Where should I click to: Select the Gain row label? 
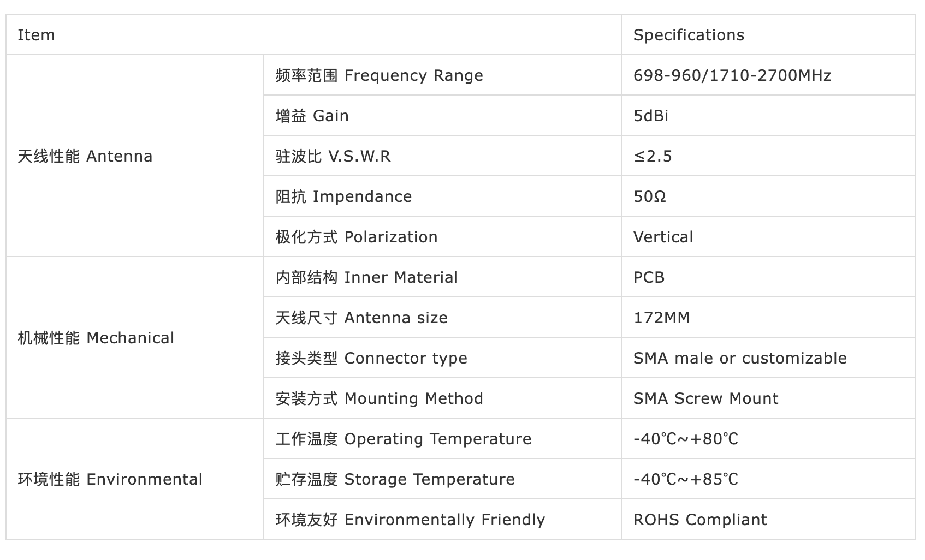click(442, 116)
